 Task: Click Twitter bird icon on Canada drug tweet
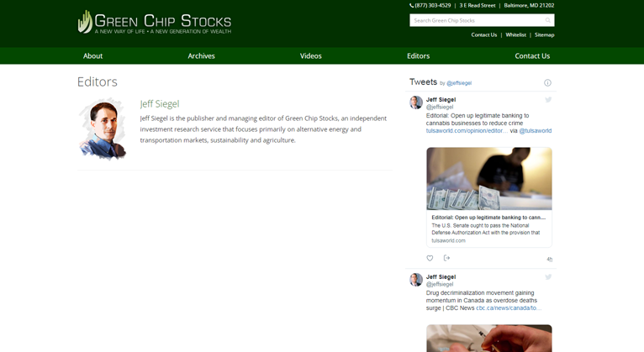pyautogui.click(x=548, y=277)
